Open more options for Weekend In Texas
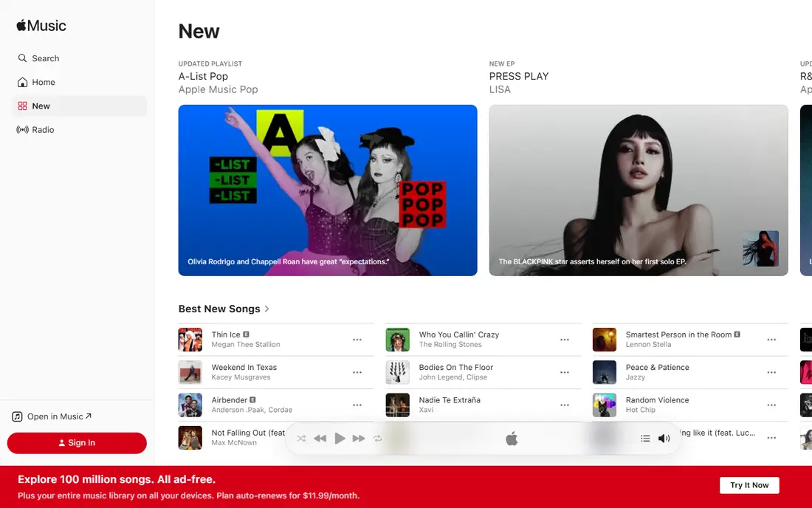 click(357, 372)
